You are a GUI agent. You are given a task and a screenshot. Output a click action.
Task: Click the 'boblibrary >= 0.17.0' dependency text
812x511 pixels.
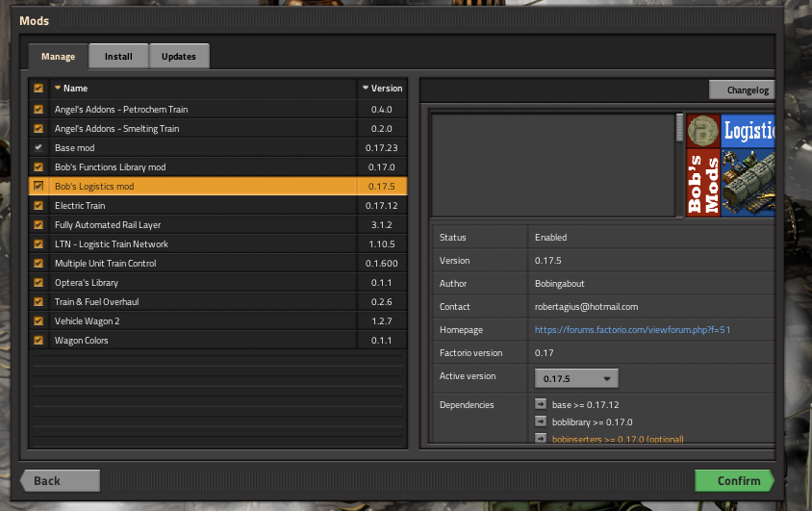point(592,422)
